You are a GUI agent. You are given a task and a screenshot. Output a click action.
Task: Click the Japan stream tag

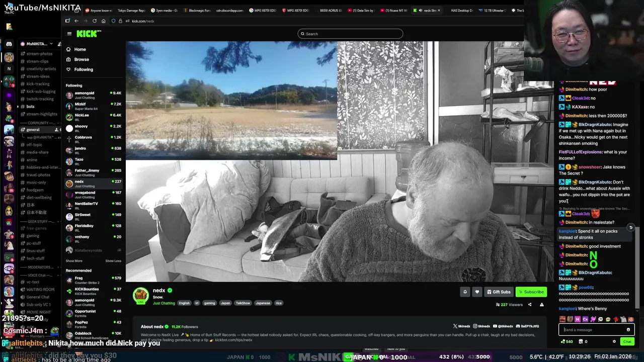pos(225,303)
